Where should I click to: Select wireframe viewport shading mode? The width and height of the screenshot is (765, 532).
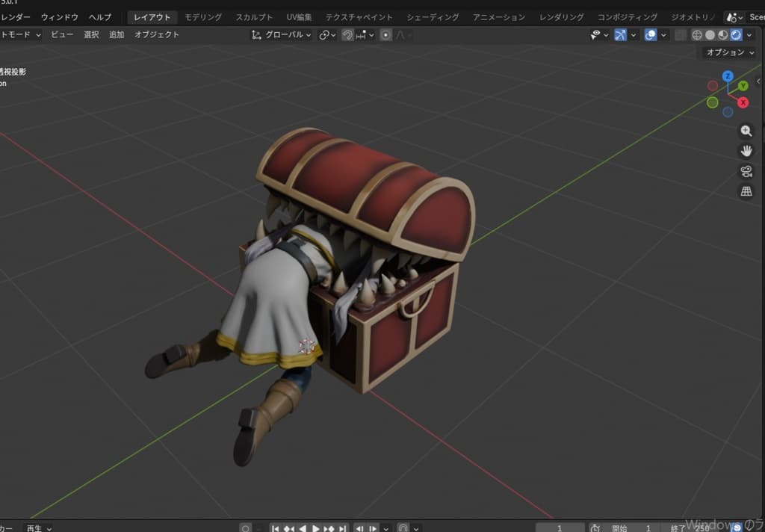pyautogui.click(x=697, y=35)
